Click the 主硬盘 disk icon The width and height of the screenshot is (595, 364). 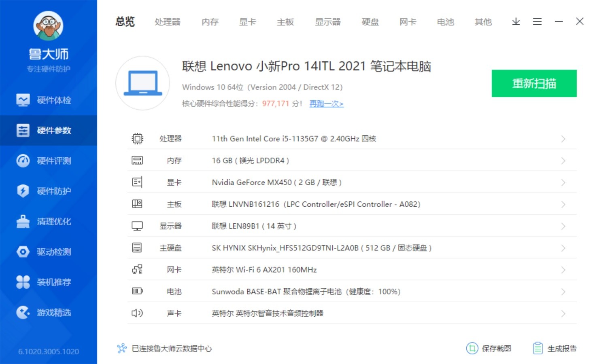click(137, 248)
